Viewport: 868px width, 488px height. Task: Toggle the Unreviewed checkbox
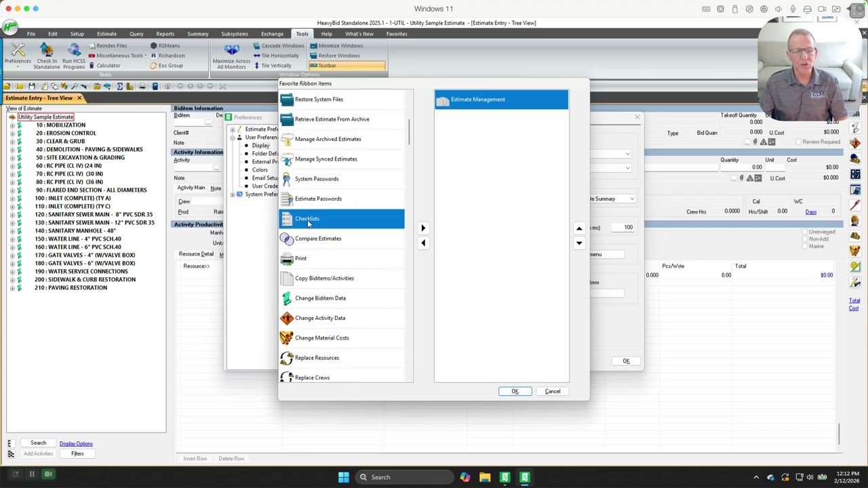[805, 232]
